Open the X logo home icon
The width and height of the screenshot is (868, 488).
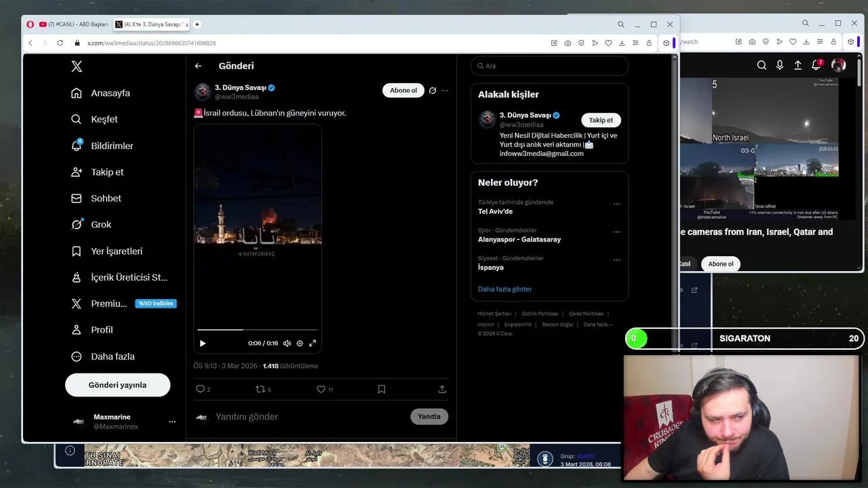point(77,66)
